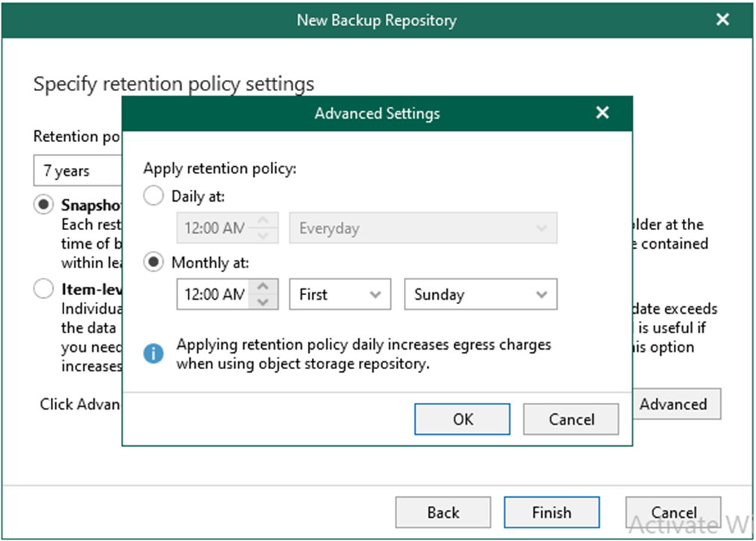
Task: Open the Everyday schedule dropdown
Action: point(422,228)
